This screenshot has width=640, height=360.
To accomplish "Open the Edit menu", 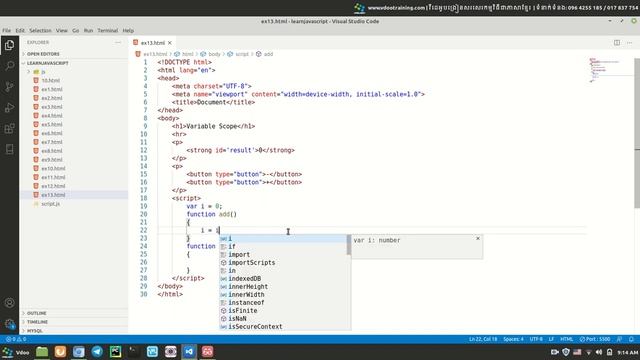I will pyautogui.click(x=20, y=31).
